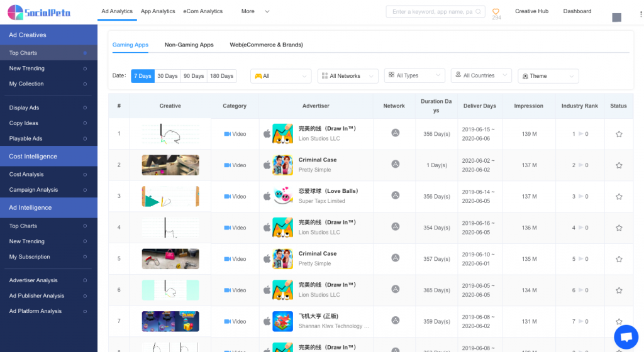
Task: Click industry rank arrow in row 2
Action: tap(580, 165)
